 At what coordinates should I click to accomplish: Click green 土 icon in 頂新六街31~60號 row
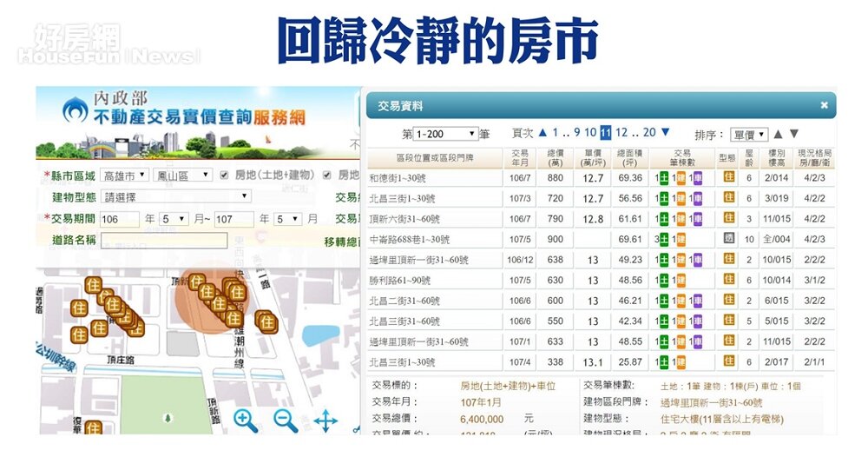[664, 219]
